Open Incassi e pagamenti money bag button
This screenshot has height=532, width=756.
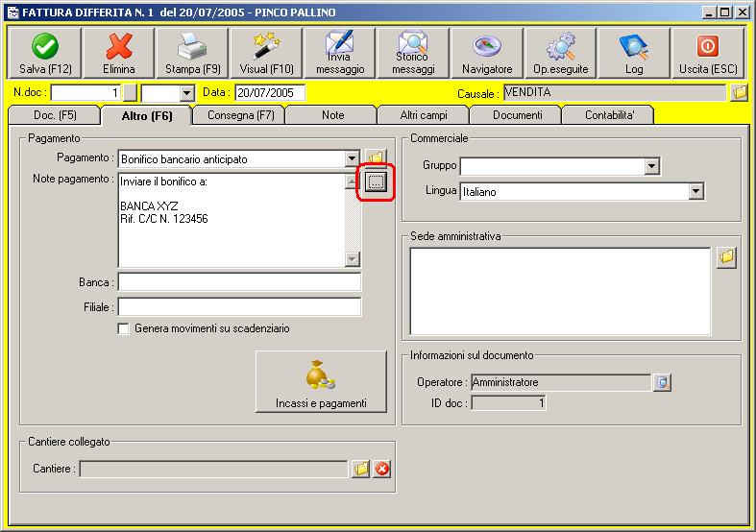(x=321, y=381)
